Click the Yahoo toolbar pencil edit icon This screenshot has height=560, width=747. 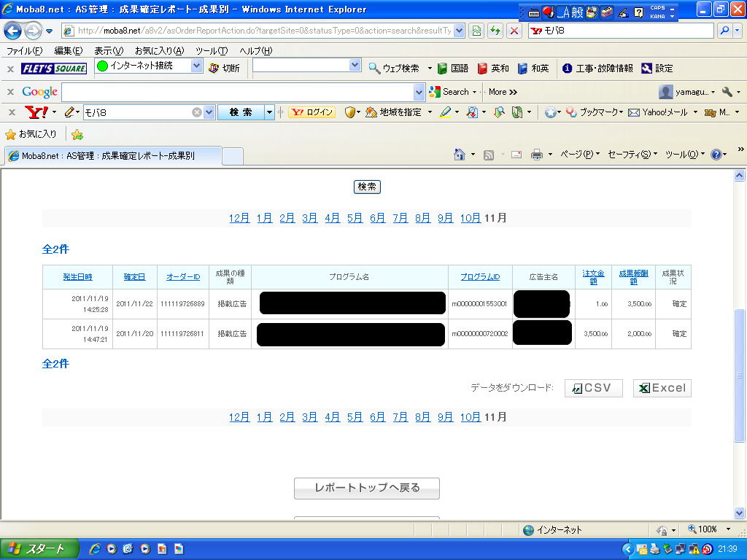(x=69, y=112)
